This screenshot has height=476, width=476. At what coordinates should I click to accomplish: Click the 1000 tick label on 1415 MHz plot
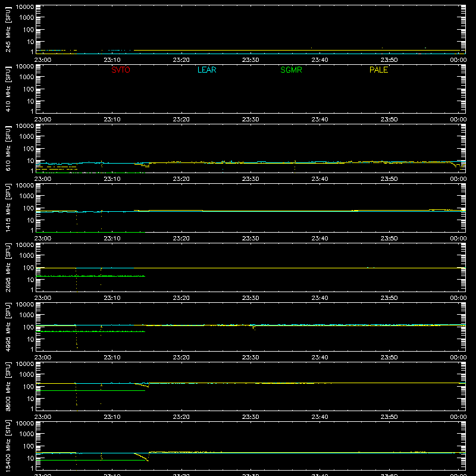(27, 196)
